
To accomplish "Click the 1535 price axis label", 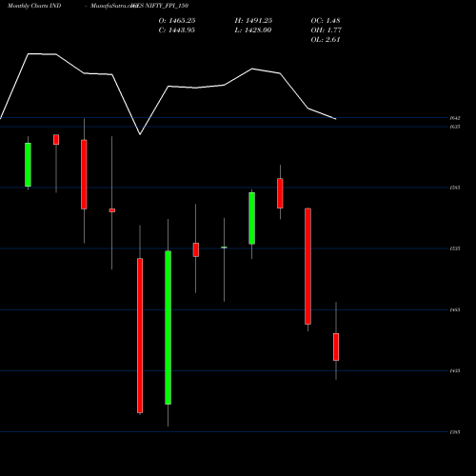I will (x=455, y=248).
